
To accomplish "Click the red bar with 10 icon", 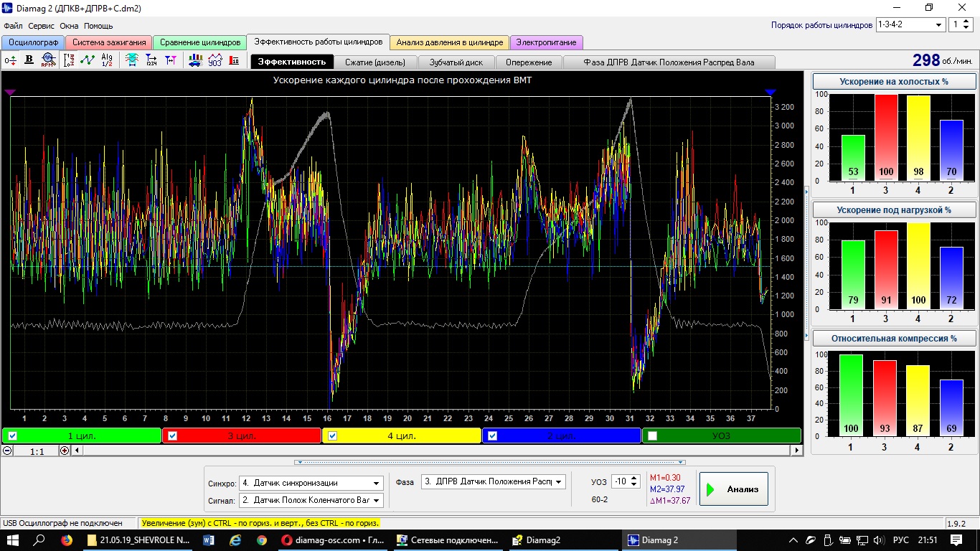I will point(234,60).
